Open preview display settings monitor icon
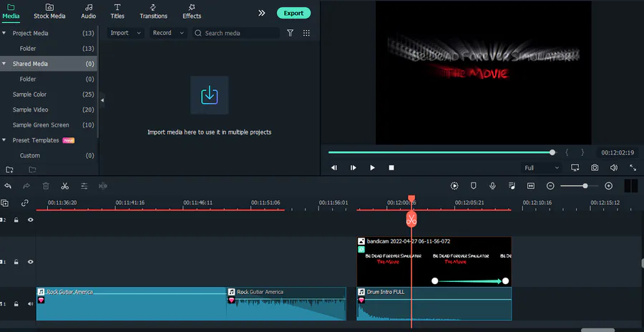Screen dimensions: 644x332 (x=575, y=167)
